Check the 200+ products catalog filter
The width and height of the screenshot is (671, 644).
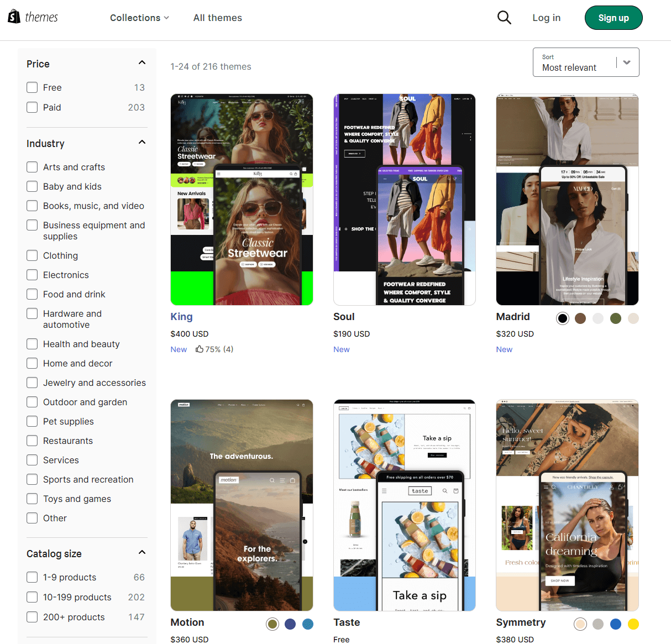pyautogui.click(x=32, y=617)
